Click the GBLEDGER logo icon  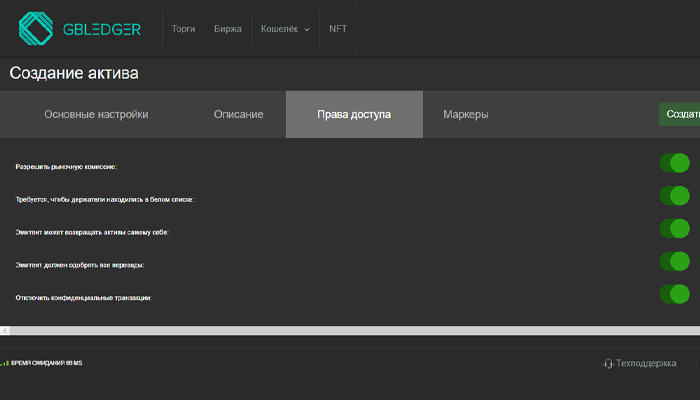36,29
